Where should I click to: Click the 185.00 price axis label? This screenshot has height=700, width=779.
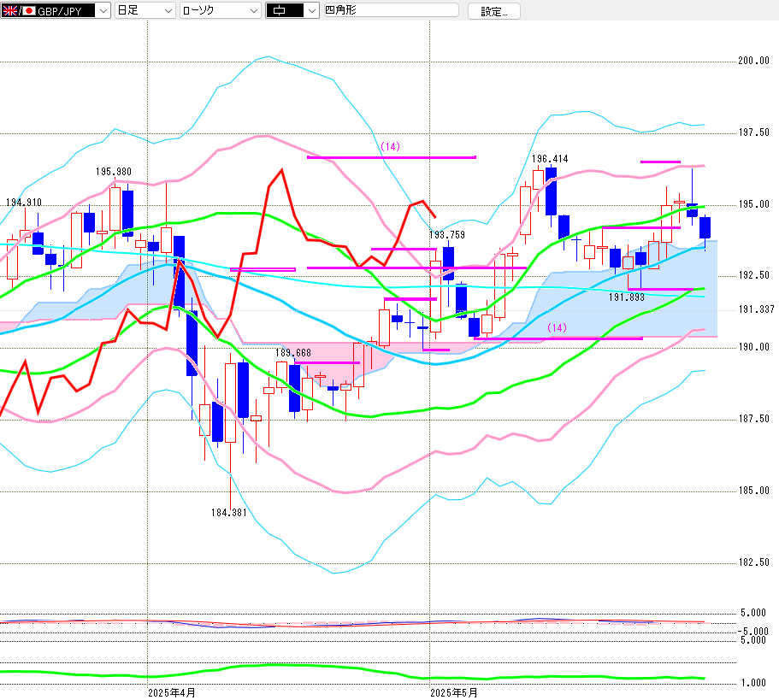[753, 491]
